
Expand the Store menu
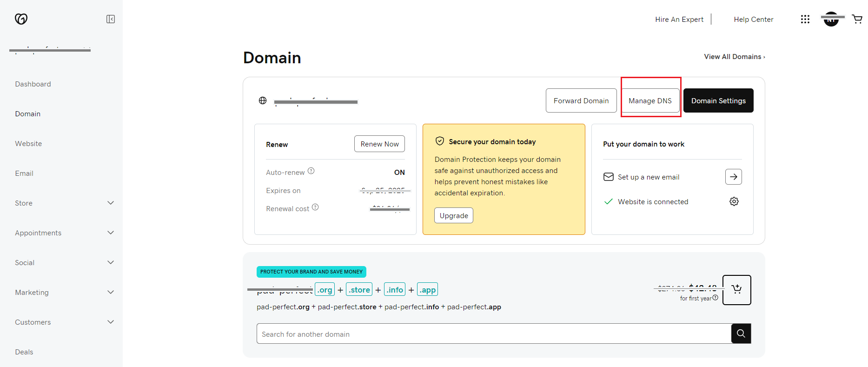[111, 203]
